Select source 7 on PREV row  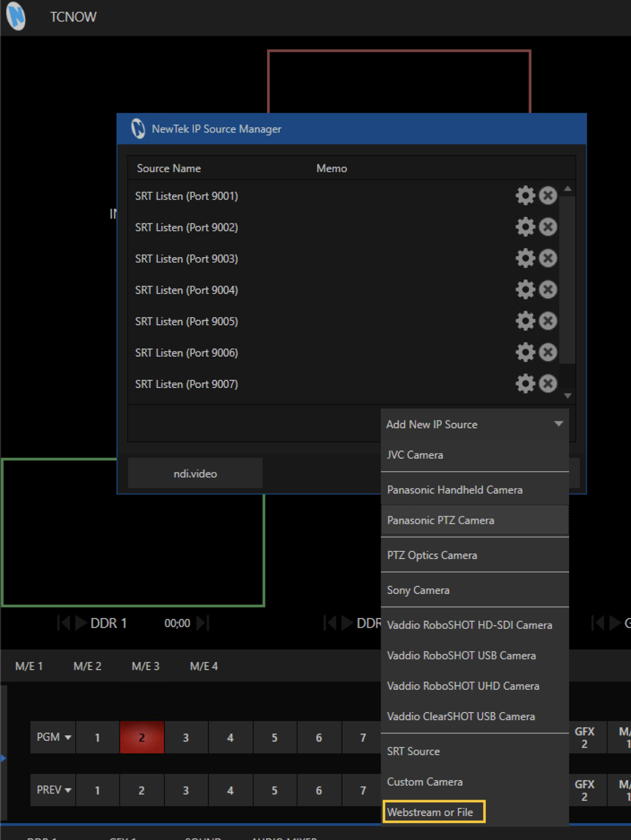[362, 790]
